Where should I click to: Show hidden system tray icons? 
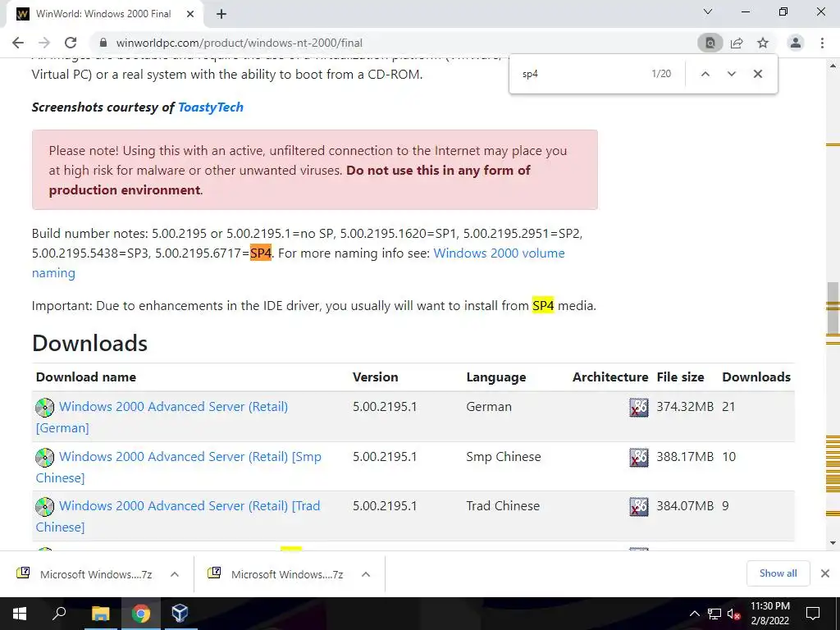(694, 614)
